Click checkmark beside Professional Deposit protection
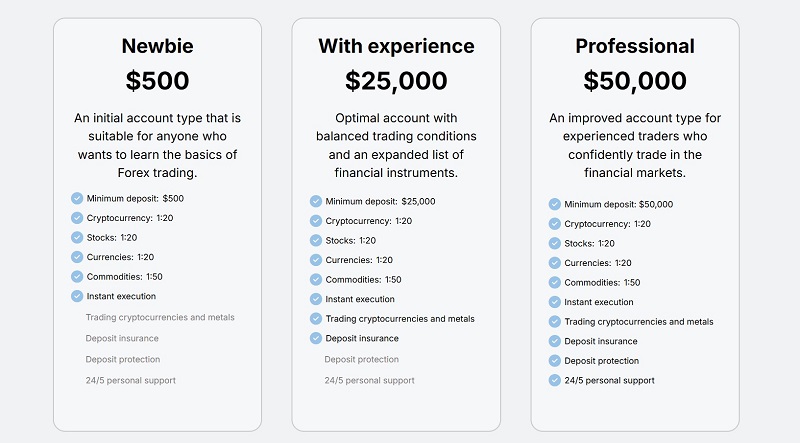Screen dimensions: 800x443 click(555, 361)
